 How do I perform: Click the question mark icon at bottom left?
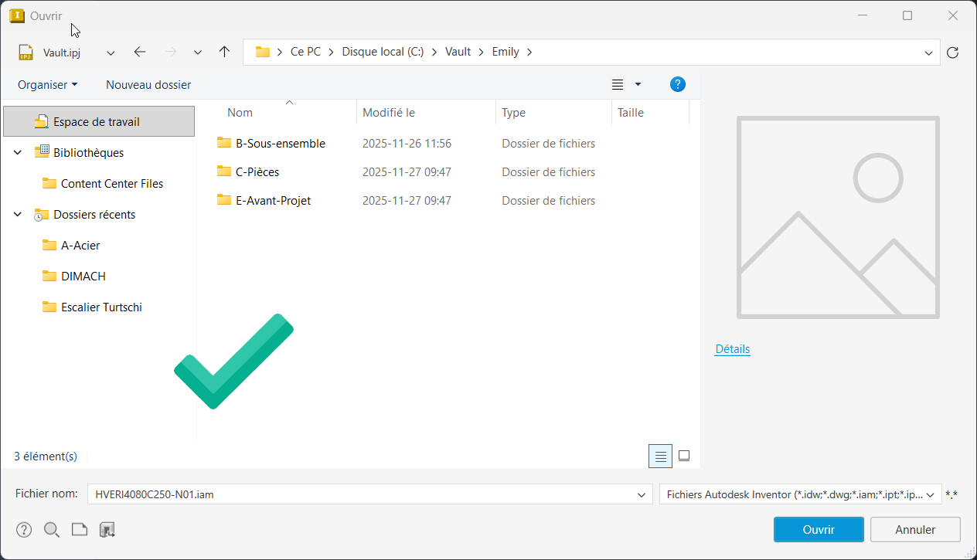coord(24,530)
